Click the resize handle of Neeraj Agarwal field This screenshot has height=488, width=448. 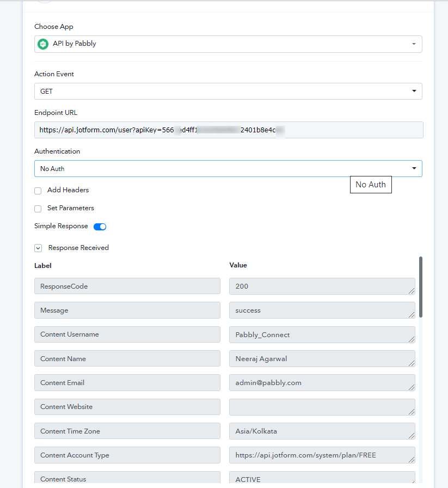tap(412, 363)
